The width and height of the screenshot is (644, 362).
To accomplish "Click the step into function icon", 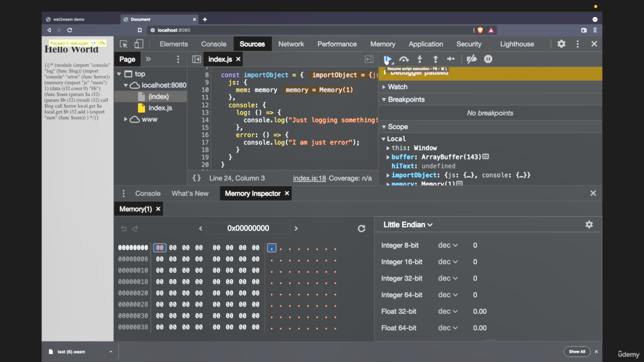I will coord(420,59).
